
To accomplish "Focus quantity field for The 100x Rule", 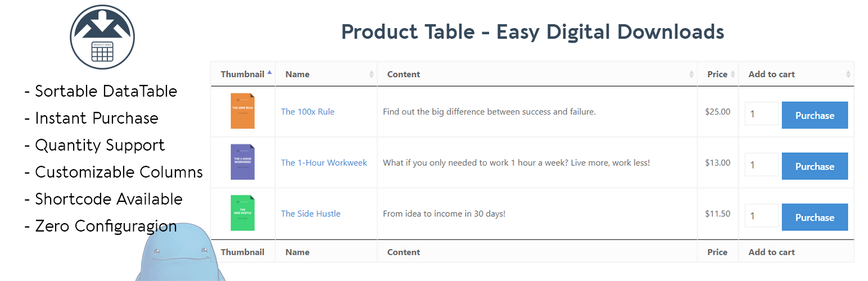I will click(x=761, y=114).
